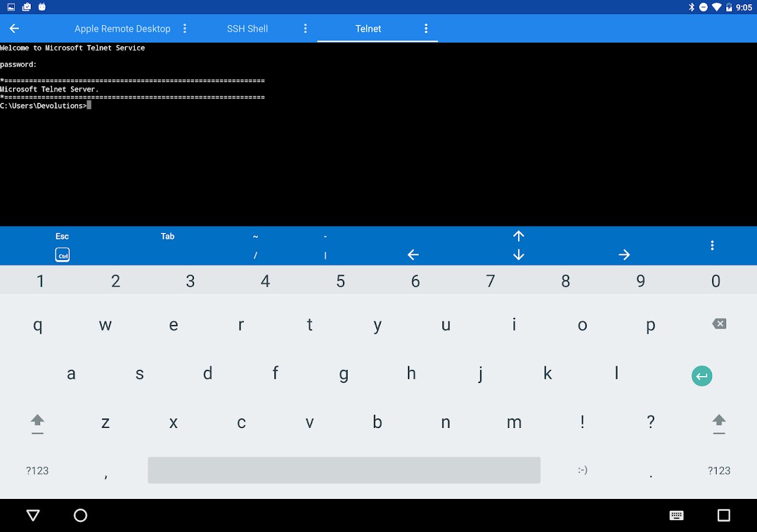Tap the keyboard switcher icon in the navigation bar
The image size is (757, 532).
677,515
